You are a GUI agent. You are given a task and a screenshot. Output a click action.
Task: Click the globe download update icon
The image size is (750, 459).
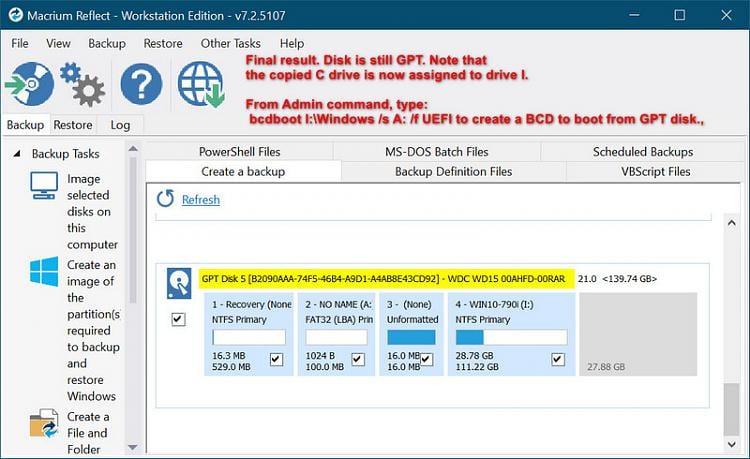(201, 84)
